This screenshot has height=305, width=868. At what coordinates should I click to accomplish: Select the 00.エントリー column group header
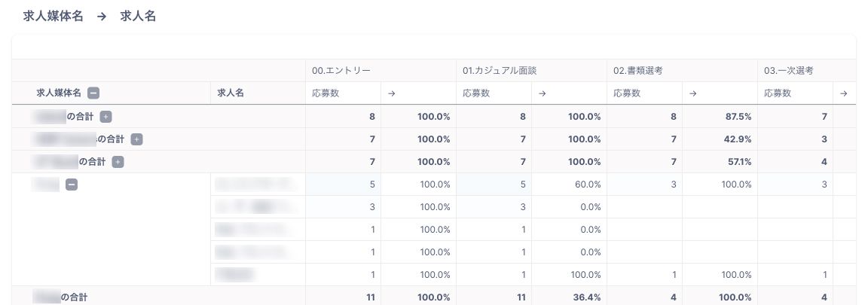point(341,71)
